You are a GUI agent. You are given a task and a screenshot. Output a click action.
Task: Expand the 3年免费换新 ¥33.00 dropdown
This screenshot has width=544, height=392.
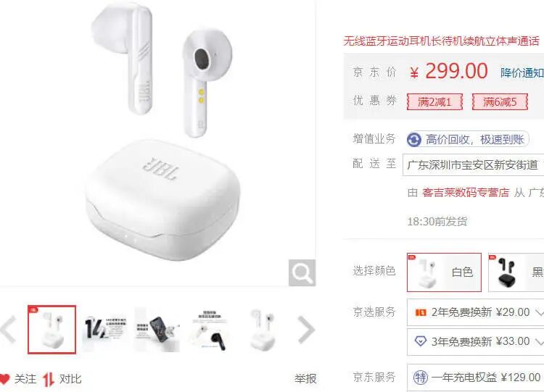click(x=475, y=342)
